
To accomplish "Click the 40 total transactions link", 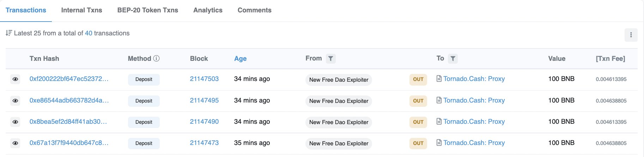I will (x=89, y=33).
